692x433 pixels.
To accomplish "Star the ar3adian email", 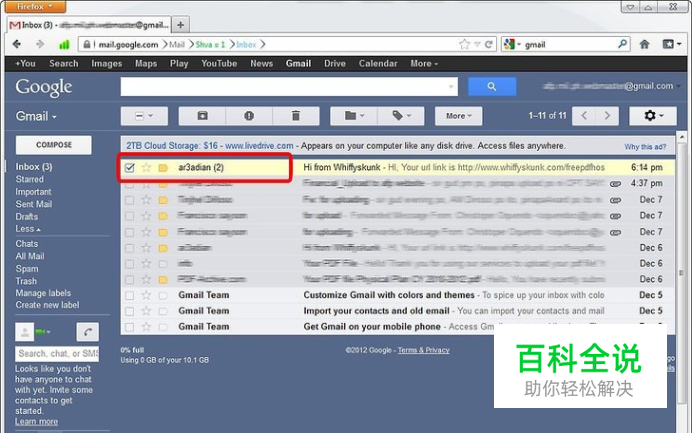I will click(146, 168).
